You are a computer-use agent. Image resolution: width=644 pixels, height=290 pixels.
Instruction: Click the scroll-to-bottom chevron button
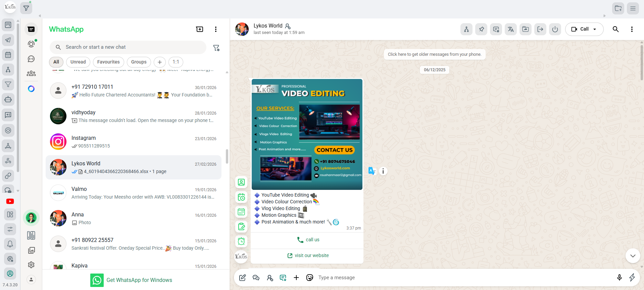point(633,256)
